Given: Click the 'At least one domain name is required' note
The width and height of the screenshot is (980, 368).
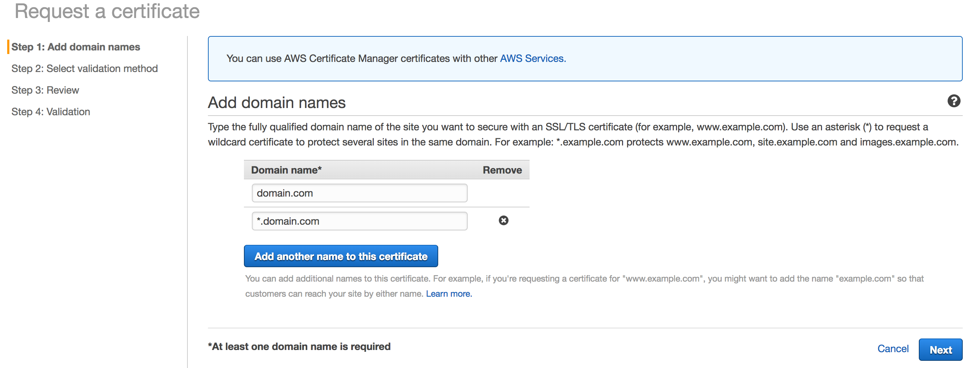Looking at the screenshot, I should click(299, 346).
